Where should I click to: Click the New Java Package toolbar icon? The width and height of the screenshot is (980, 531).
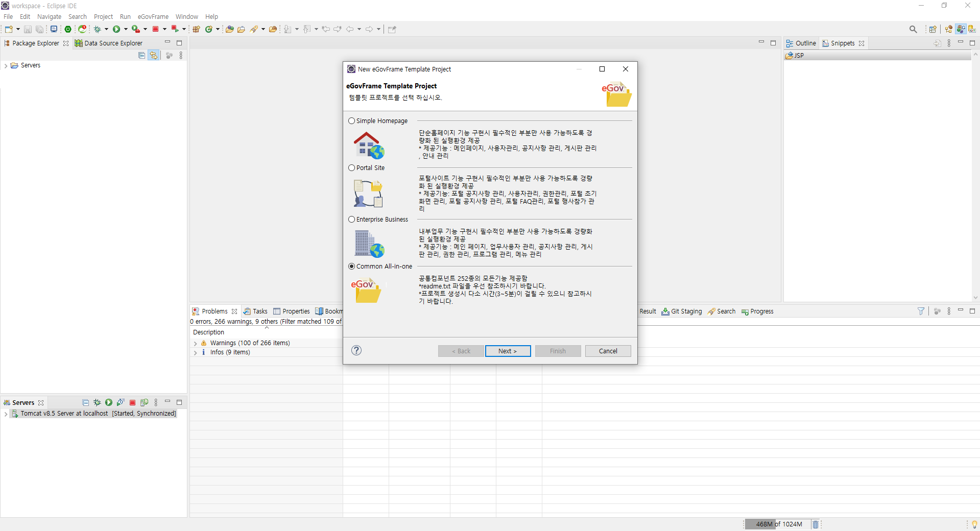(196, 29)
